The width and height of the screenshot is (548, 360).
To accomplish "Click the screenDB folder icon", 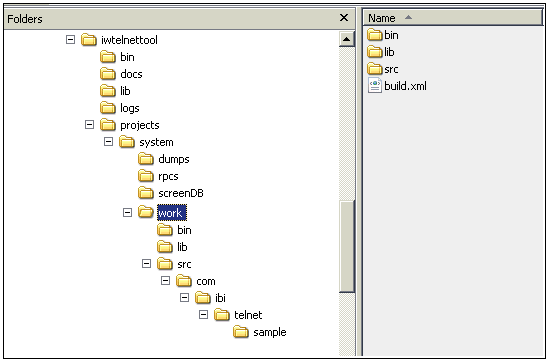I will 146,193.
